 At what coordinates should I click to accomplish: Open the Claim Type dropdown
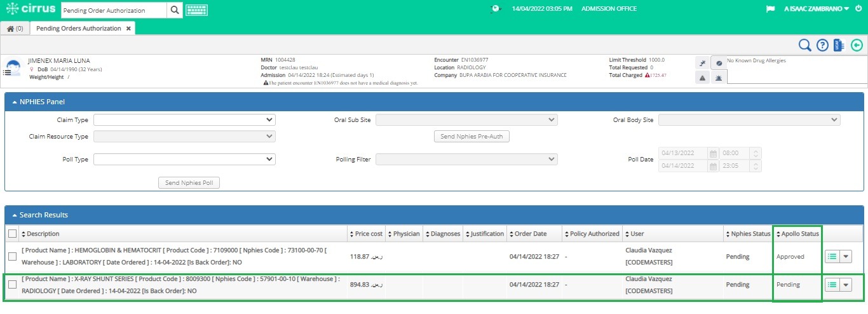[184, 119]
